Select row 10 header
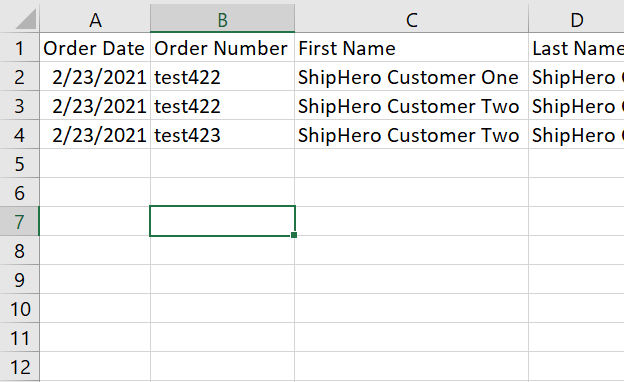This screenshot has height=382, width=624. [20, 309]
